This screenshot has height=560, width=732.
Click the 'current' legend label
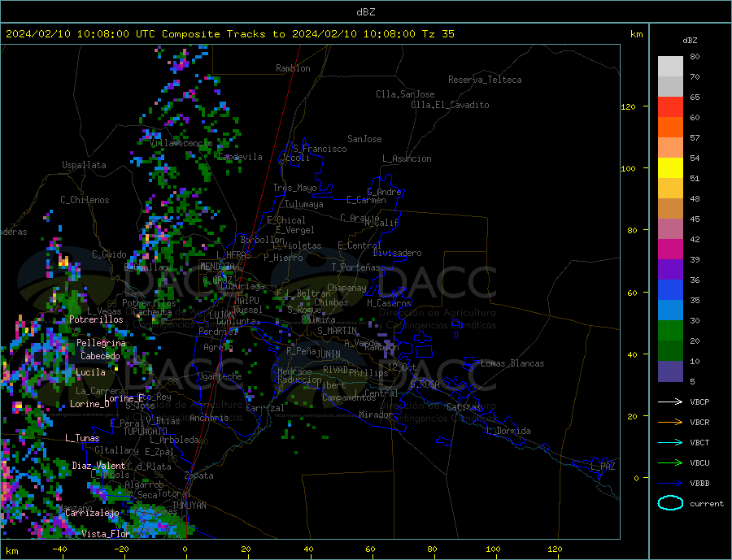707,504
